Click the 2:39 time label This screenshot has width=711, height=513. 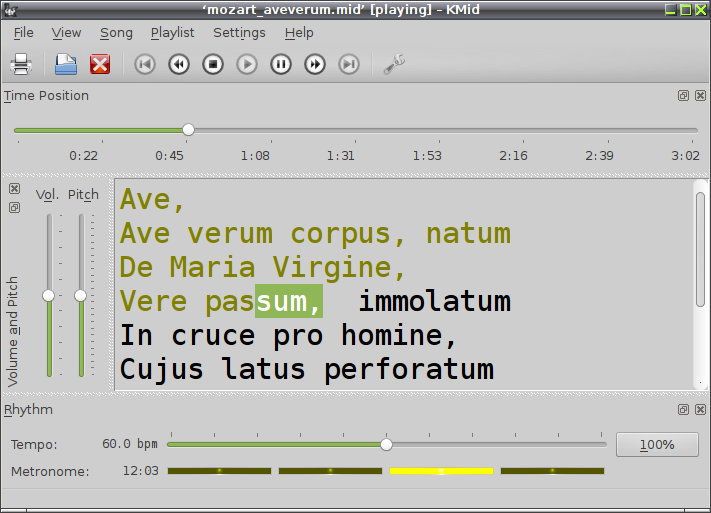[x=599, y=156]
